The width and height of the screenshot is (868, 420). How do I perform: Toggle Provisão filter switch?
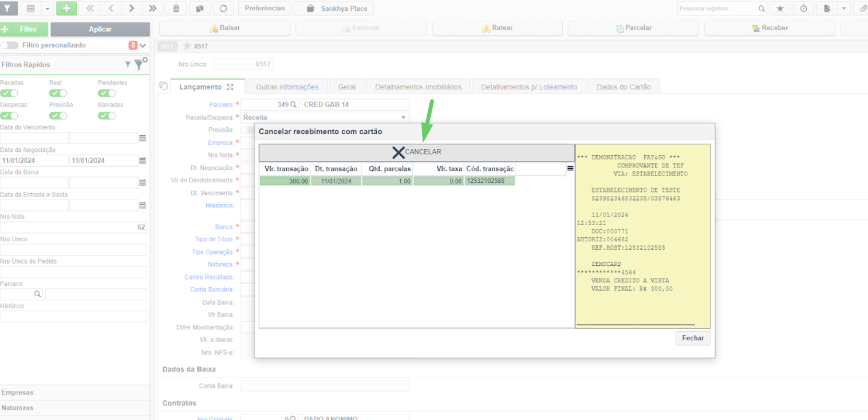(x=58, y=116)
